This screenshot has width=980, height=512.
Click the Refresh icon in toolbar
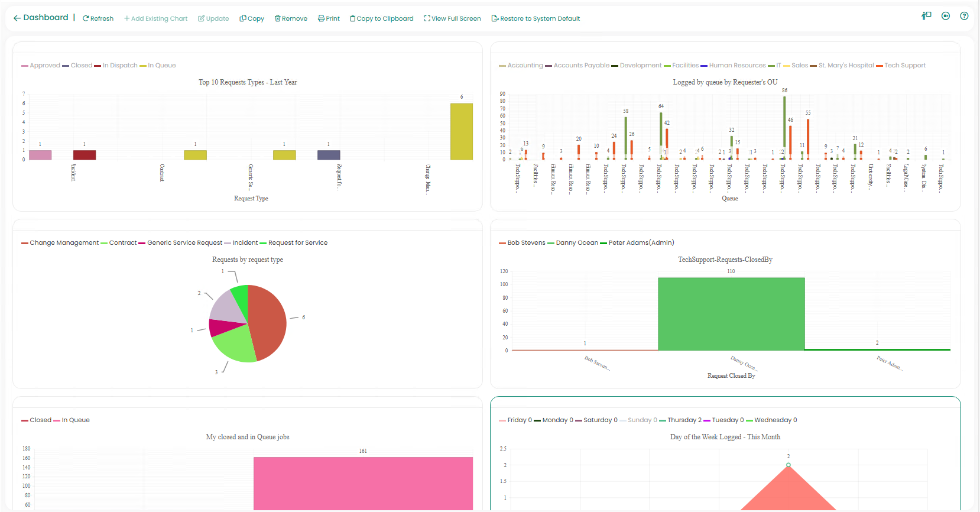[86, 19]
